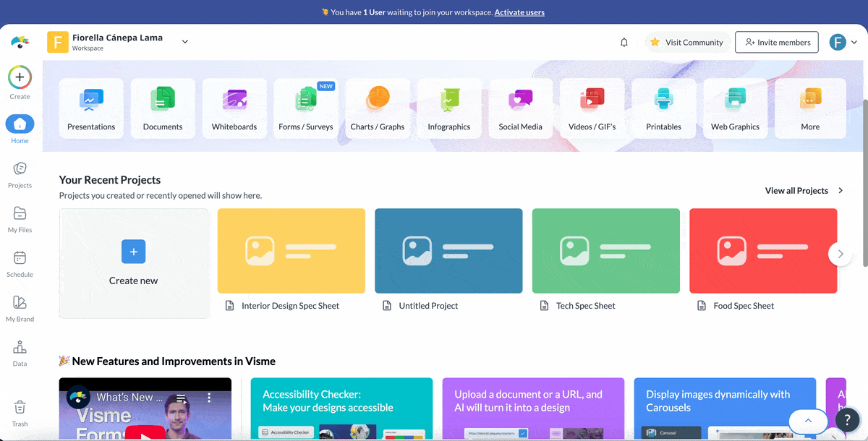Open the Interior Design Spec Sheet thumbnail

[x=292, y=251]
